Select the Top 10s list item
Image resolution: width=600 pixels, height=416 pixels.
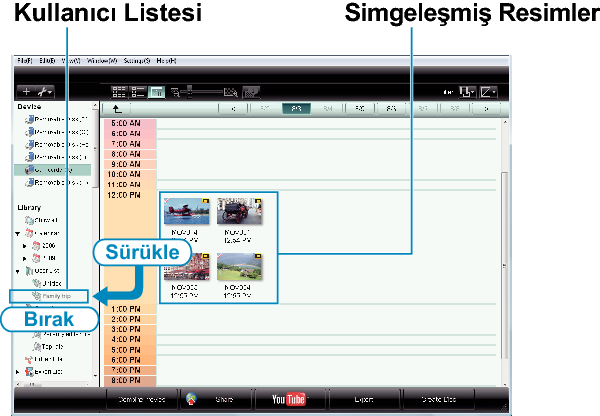pos(48,346)
